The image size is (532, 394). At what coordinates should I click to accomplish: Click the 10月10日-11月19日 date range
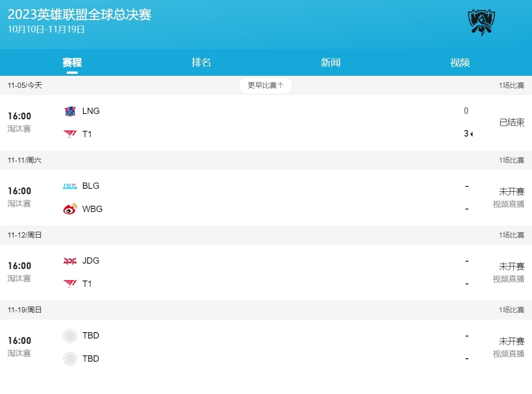pyautogui.click(x=46, y=29)
